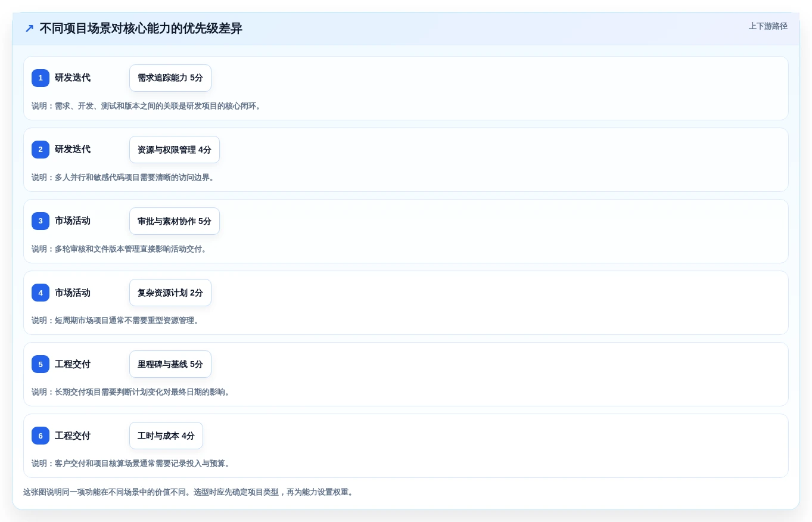Click the number 1 badge
Screen dimensions: 812x522
click(x=41, y=78)
